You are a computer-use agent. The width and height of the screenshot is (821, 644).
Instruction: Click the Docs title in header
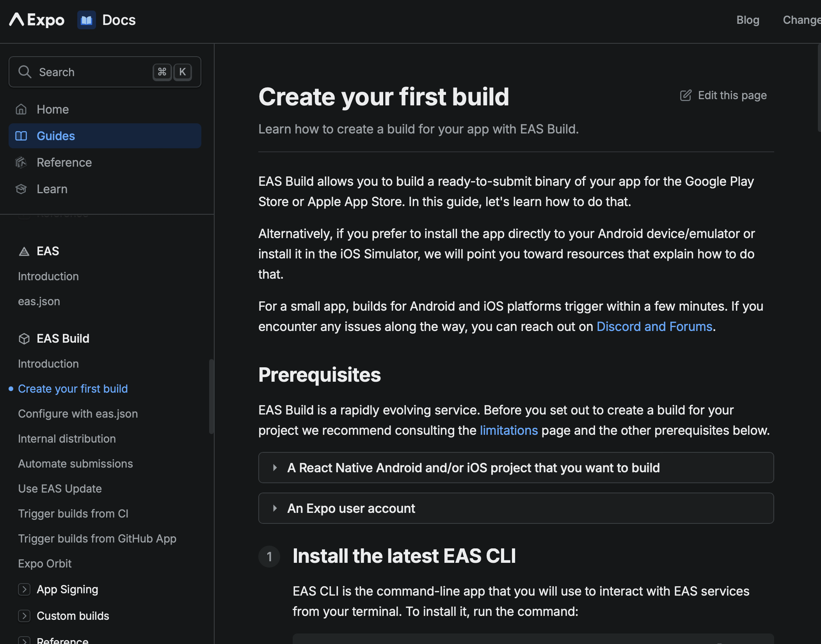(119, 20)
